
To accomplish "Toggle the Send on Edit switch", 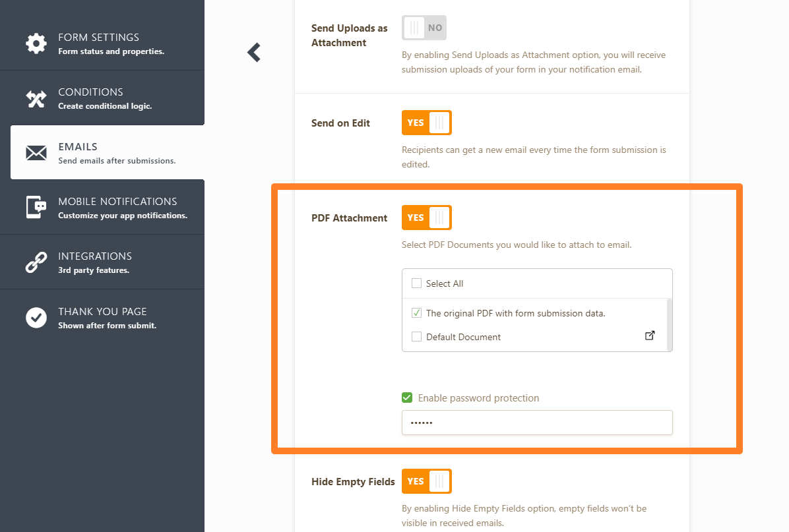I will (x=427, y=123).
